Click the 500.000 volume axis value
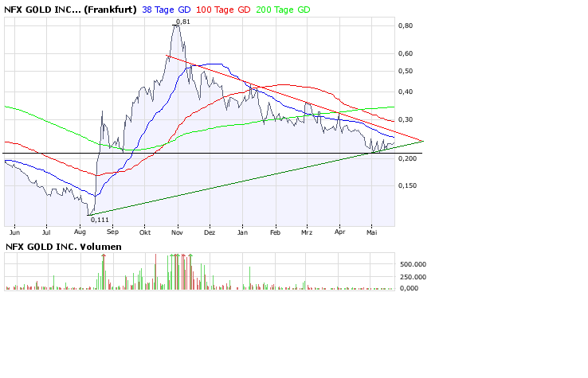This screenshot has height=378, width=588. coord(413,264)
